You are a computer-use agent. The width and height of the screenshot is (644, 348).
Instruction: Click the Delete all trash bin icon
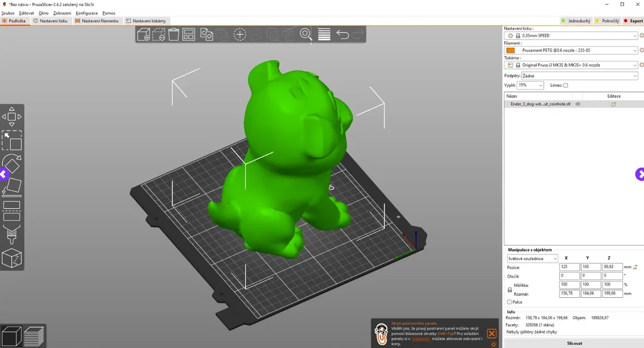[x=174, y=34]
